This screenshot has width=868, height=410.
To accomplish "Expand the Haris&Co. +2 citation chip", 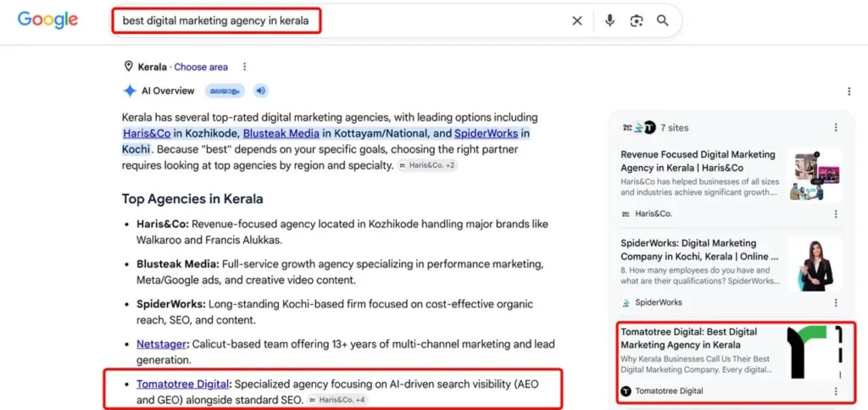I will pos(427,165).
